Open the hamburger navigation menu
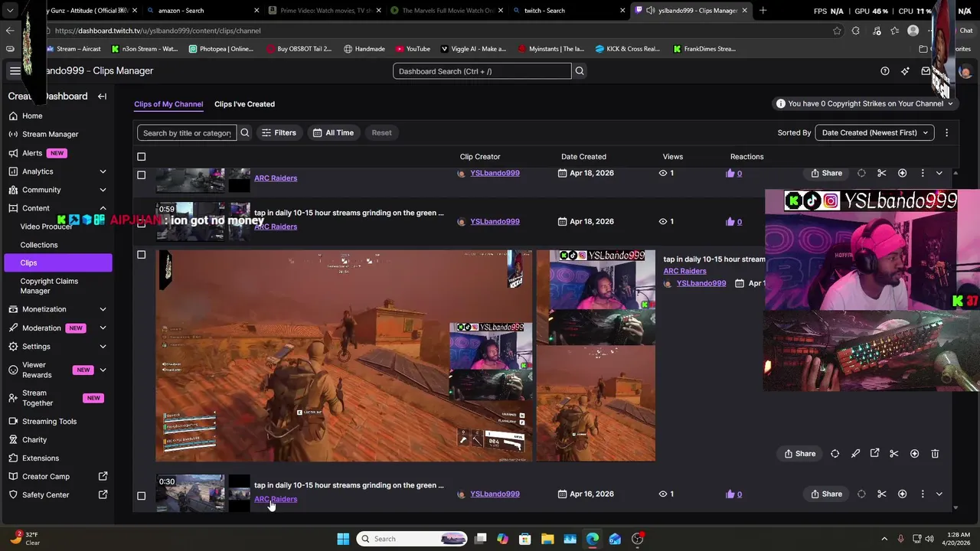Screen dimensions: 980x551 (x=15, y=70)
